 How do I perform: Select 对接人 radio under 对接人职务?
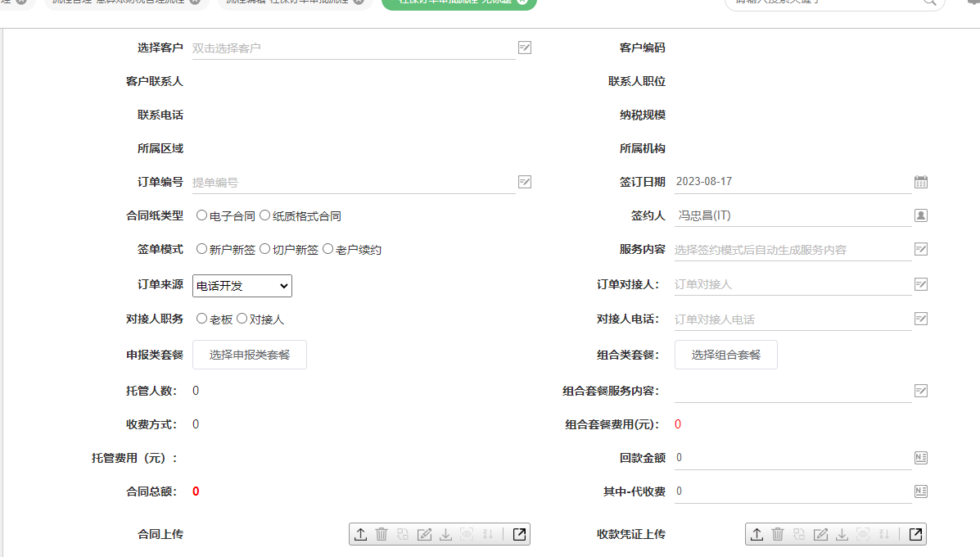click(242, 319)
